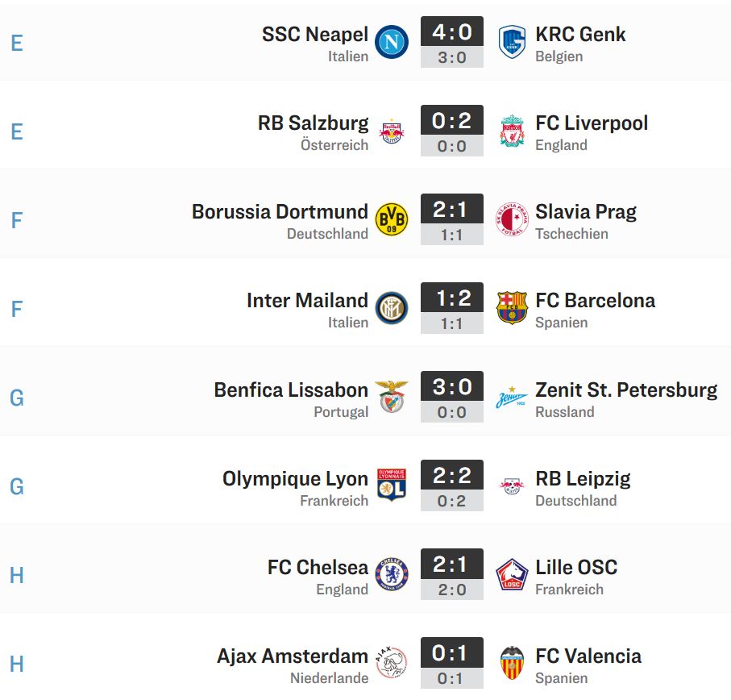Click the Lille OSC team name
The image size is (731, 700).
tap(576, 567)
